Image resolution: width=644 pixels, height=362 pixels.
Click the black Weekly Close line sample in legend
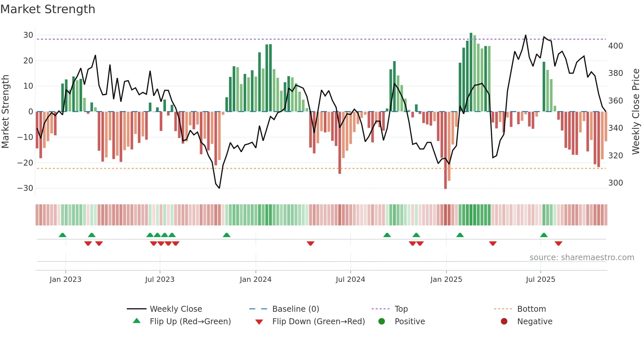[x=137, y=309]
